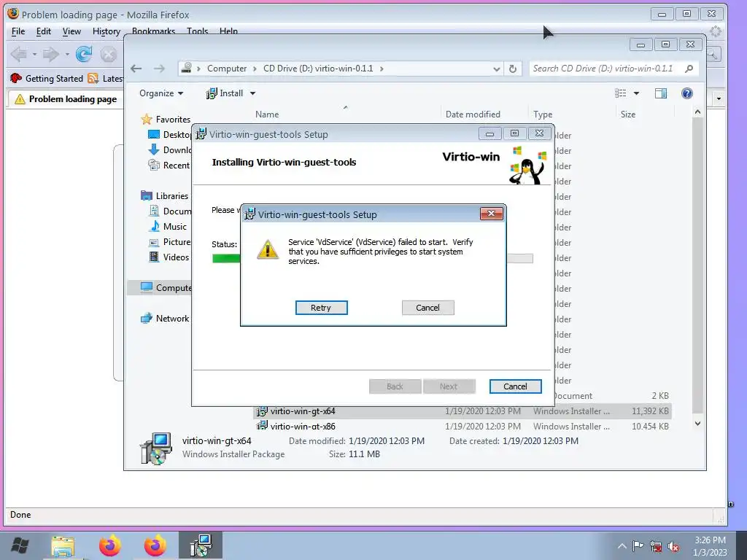Screen dimensions: 747x560
Task: Refresh the CD Drive folder view
Action: click(513, 69)
